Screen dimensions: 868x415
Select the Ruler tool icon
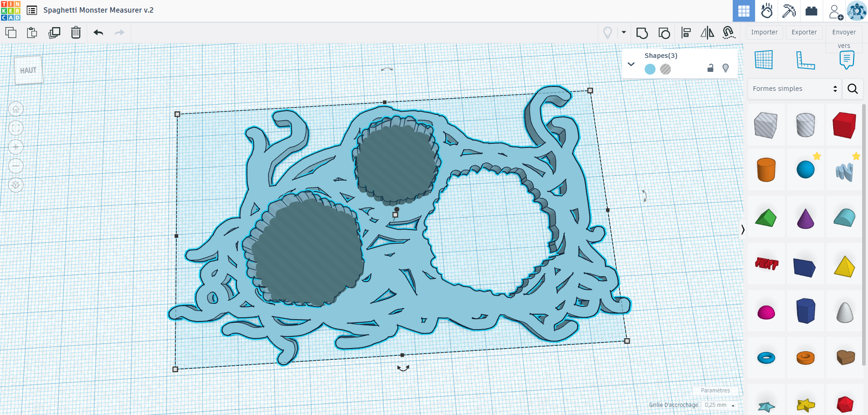coord(805,60)
